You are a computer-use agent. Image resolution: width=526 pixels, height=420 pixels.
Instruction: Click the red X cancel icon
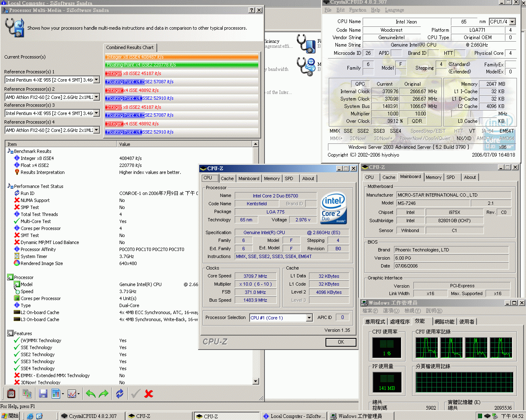click(149, 394)
